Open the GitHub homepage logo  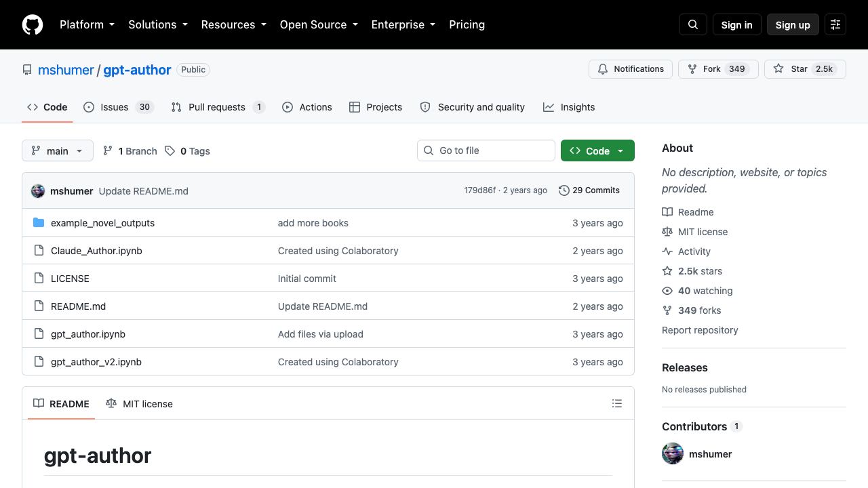pyautogui.click(x=33, y=24)
